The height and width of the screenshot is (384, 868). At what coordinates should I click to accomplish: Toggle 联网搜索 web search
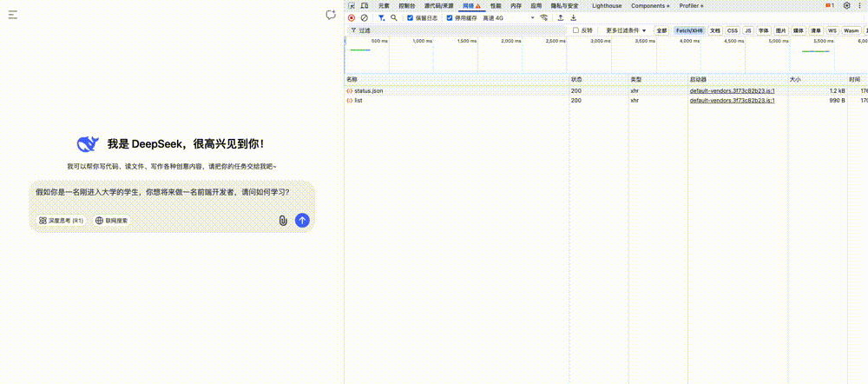pyautogui.click(x=112, y=221)
